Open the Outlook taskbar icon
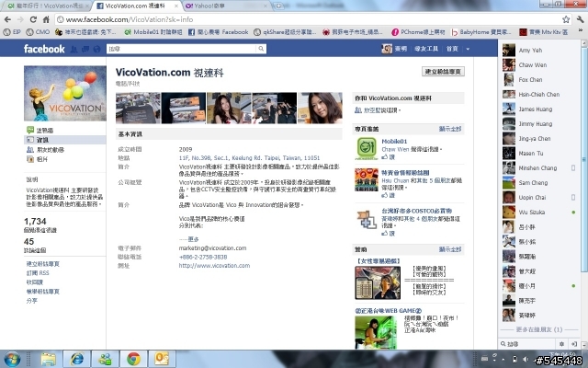This screenshot has width=588, height=368. [162, 359]
